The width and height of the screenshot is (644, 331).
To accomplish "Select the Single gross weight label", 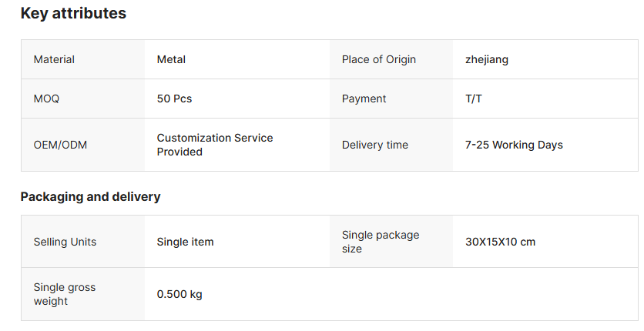I will [64, 294].
